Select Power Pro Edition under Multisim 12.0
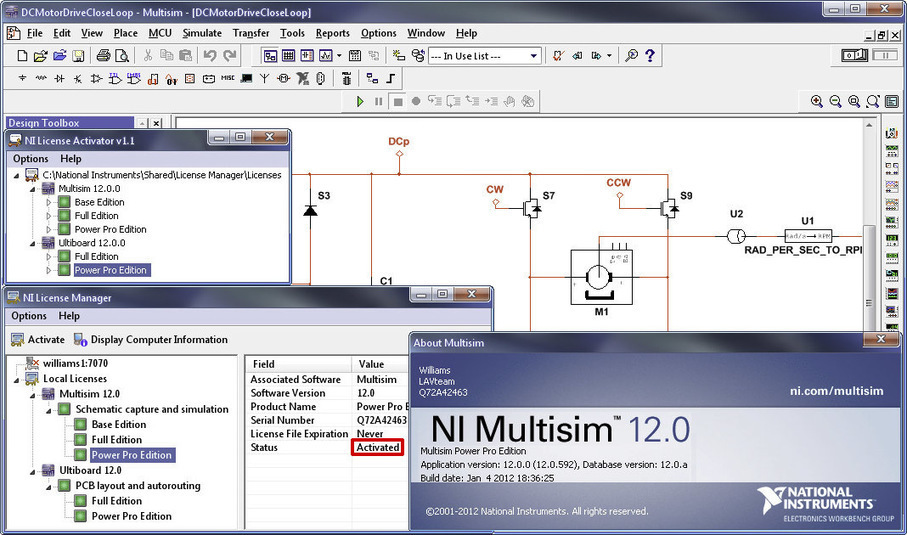The width and height of the screenshot is (907, 535). [x=131, y=455]
